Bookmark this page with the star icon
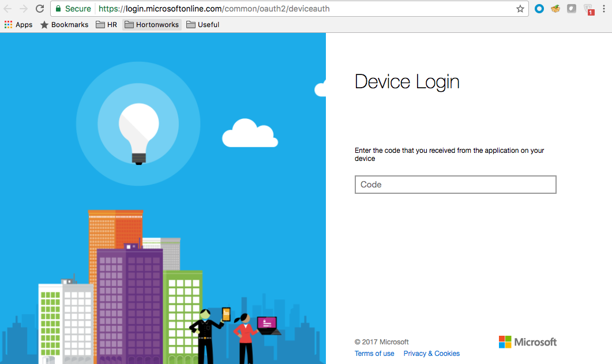 (x=520, y=9)
